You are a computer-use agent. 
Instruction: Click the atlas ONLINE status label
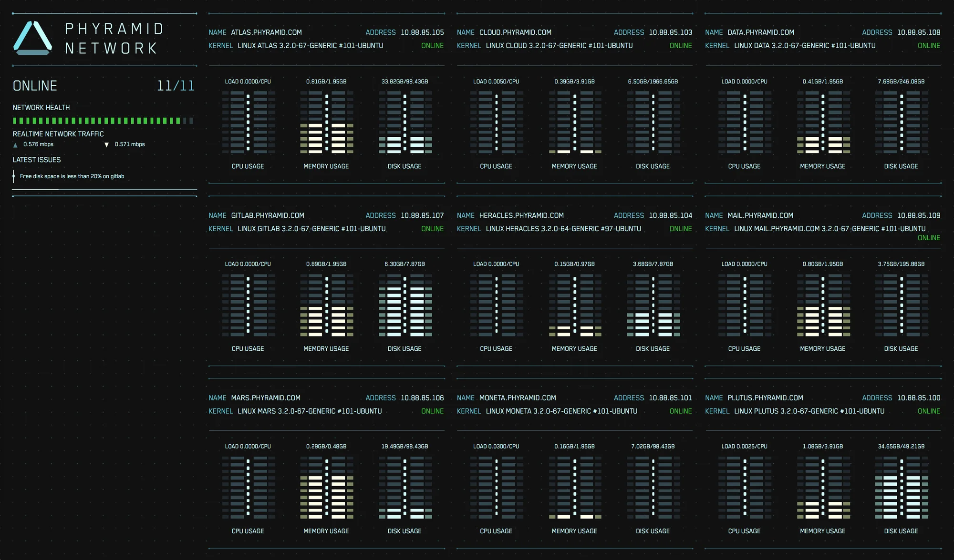click(433, 46)
